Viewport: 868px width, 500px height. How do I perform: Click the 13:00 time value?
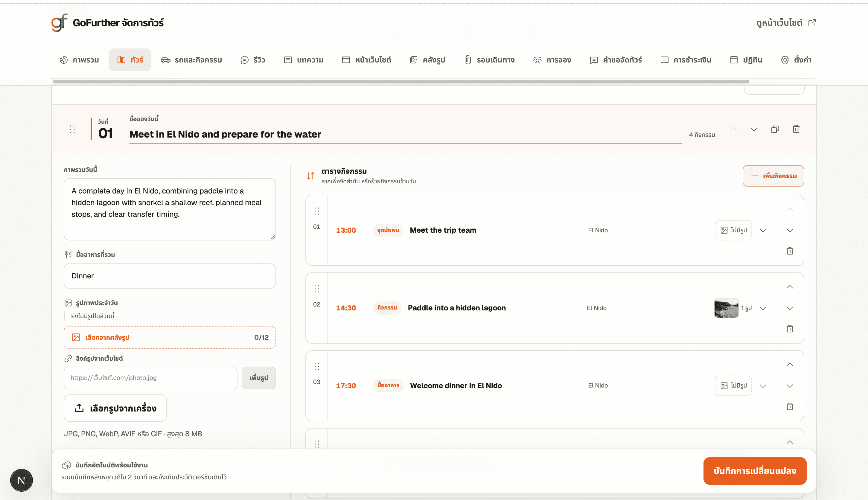click(x=346, y=230)
